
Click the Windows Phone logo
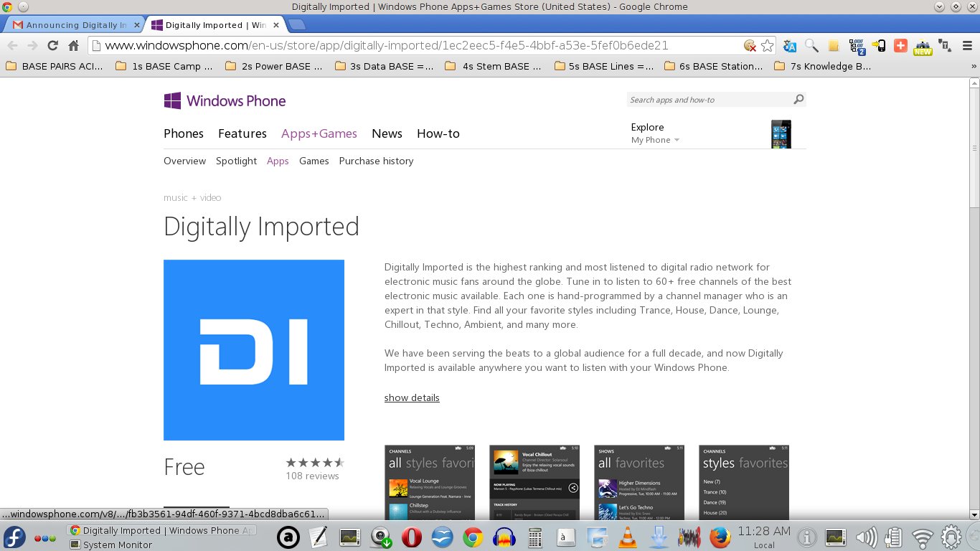tap(225, 101)
